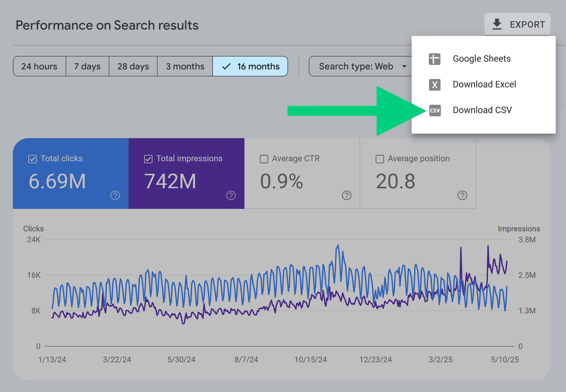This screenshot has height=392, width=566.
Task: Choose Download CSV from the export menu
Action: coord(482,110)
